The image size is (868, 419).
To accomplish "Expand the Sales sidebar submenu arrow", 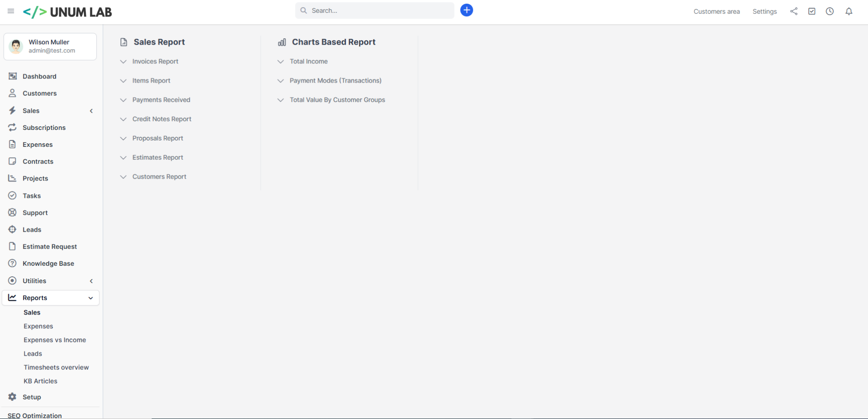I will click(91, 111).
